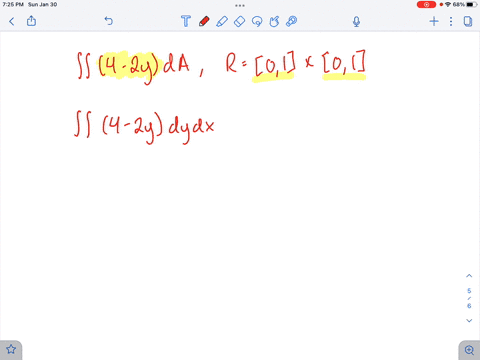This screenshot has height=360, width=480.
Task: Start audio recording with microphone
Action: click(356, 22)
